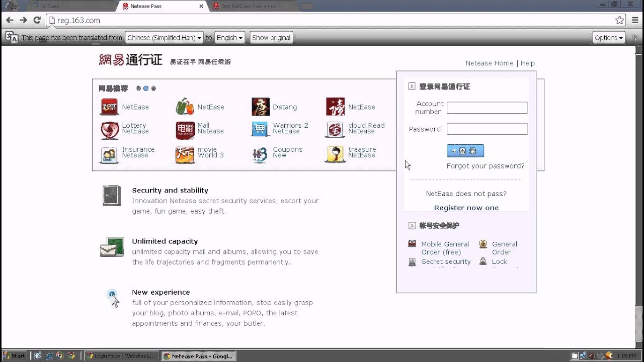Select the third recommendation carousel dot

pos(153,88)
